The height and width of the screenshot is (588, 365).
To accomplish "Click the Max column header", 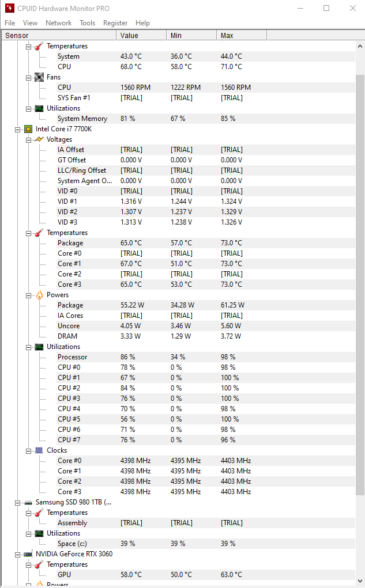I will tap(242, 35).
